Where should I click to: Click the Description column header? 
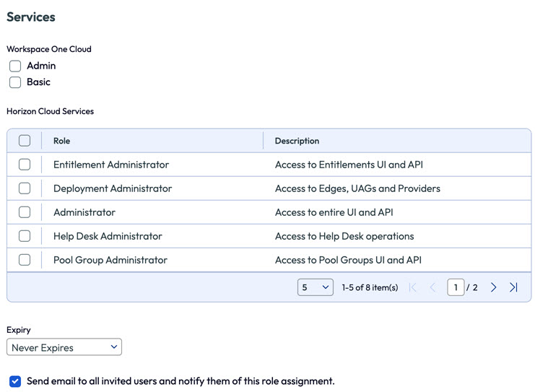297,141
